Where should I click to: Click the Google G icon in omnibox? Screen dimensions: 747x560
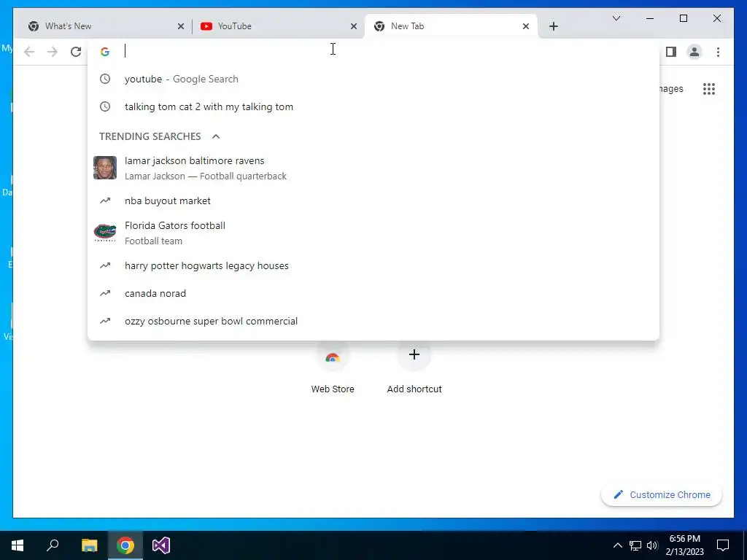click(105, 52)
